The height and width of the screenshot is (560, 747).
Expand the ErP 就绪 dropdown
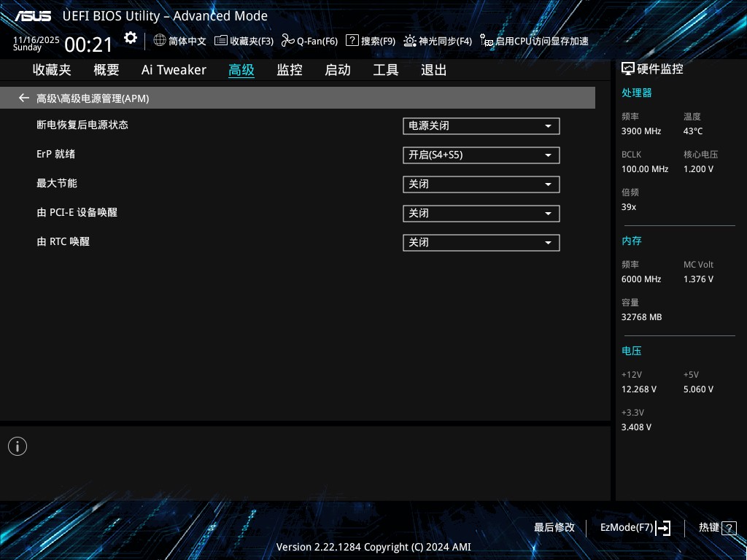(481, 155)
